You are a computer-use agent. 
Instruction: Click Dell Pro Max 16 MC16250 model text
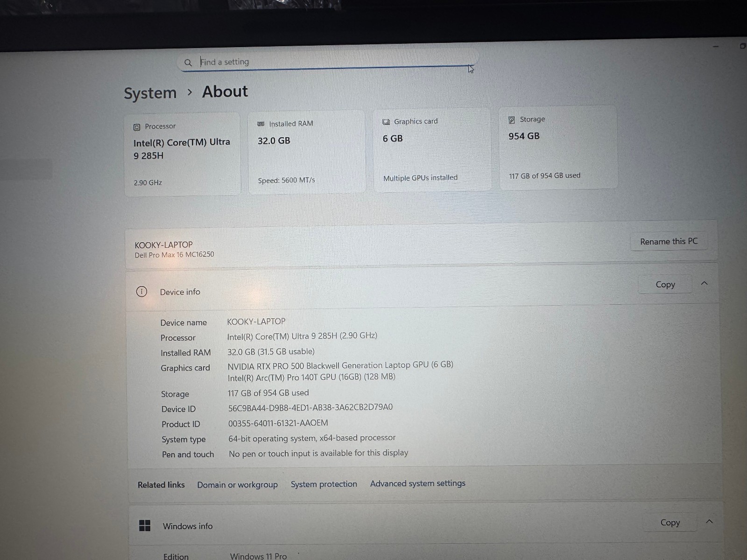coord(175,255)
